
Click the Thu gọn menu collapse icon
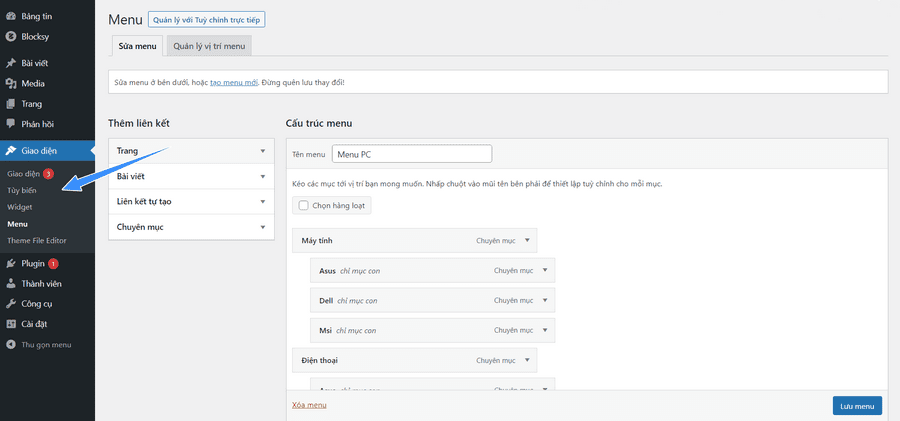pyautogui.click(x=11, y=345)
